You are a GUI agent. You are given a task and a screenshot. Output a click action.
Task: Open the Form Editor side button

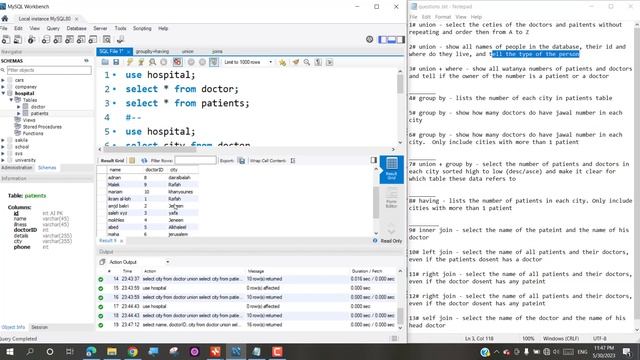[391, 198]
